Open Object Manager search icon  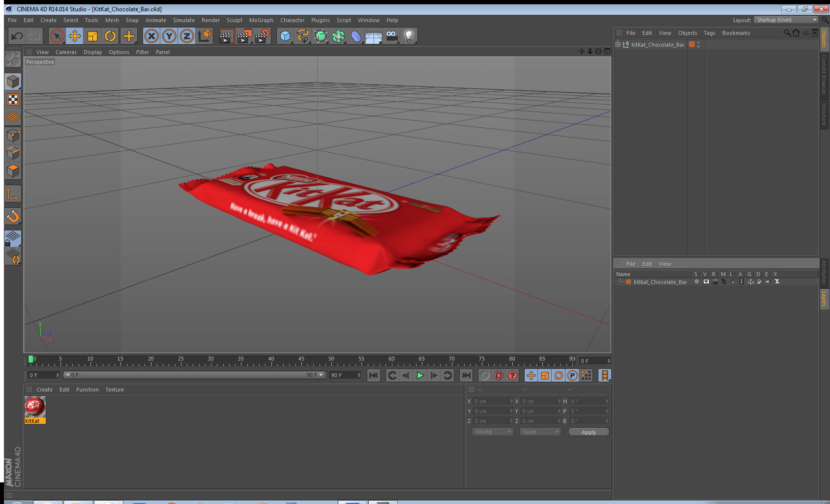(x=787, y=33)
